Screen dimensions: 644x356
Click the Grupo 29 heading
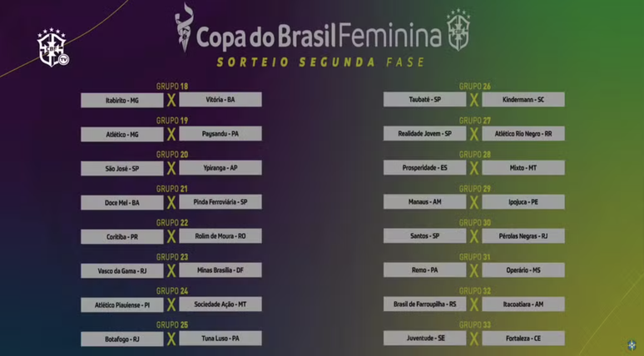pos(475,189)
